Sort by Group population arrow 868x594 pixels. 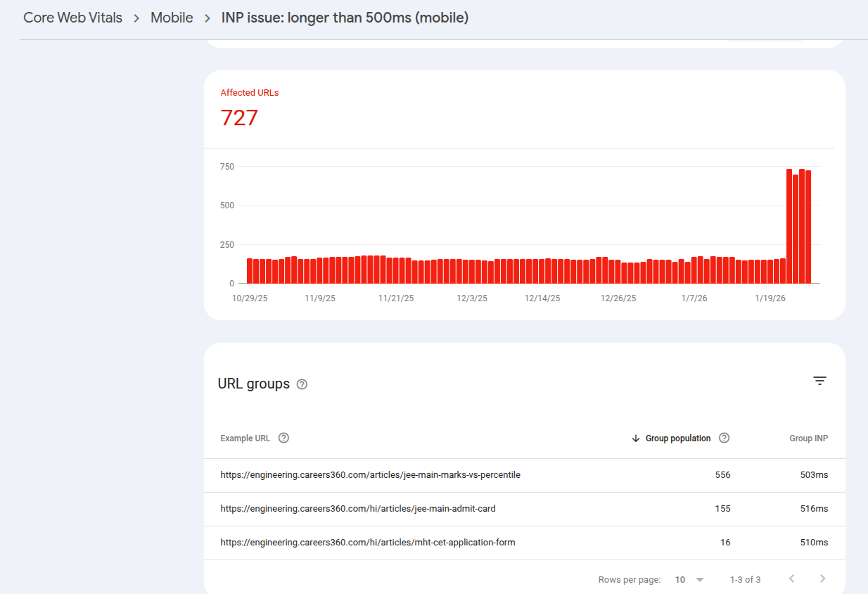click(x=636, y=438)
